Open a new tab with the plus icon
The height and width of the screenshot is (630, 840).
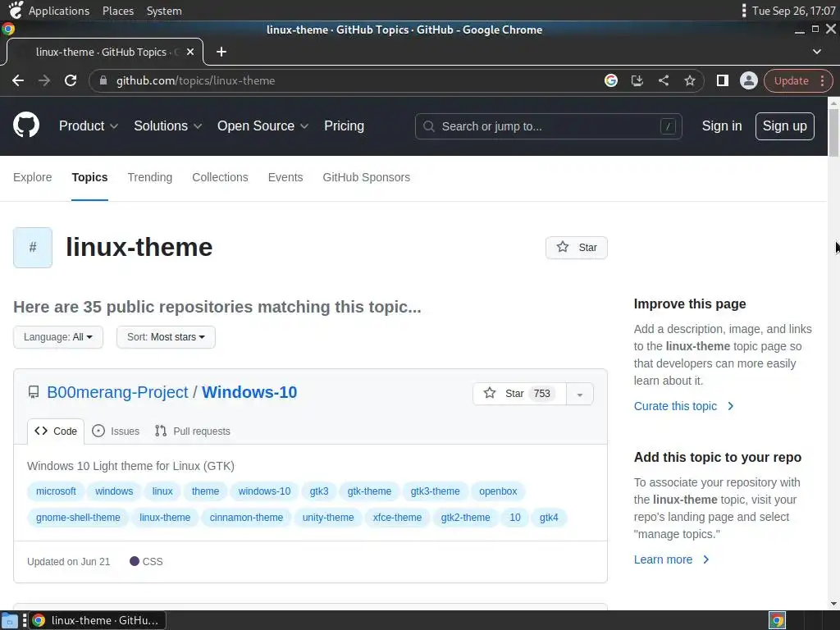221,52
